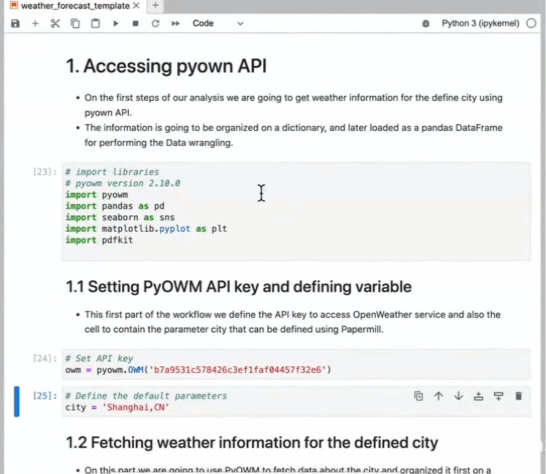This screenshot has height=474, width=546.
Task: Click the bullet mentioning Papermill parameter
Action: pyautogui.click(x=292, y=322)
